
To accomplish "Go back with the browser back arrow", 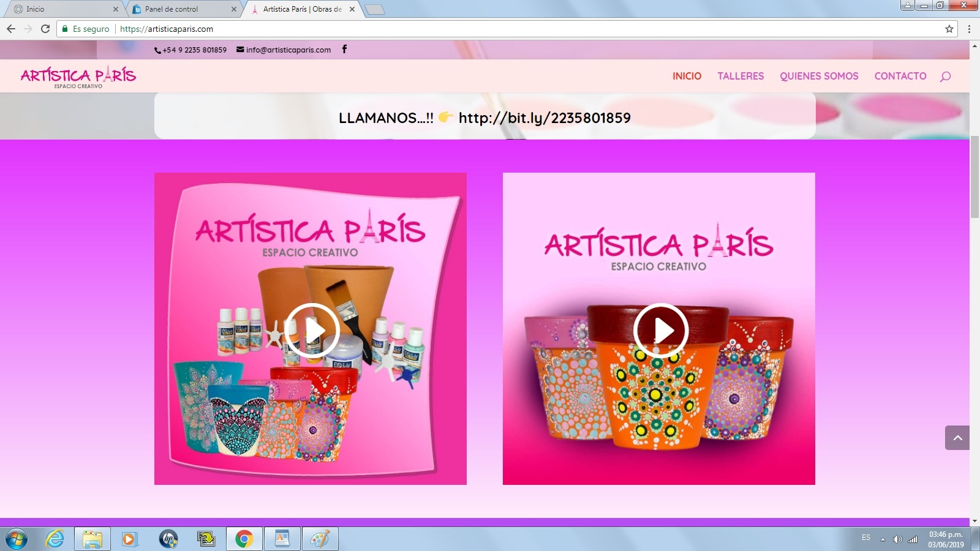I will [x=11, y=29].
